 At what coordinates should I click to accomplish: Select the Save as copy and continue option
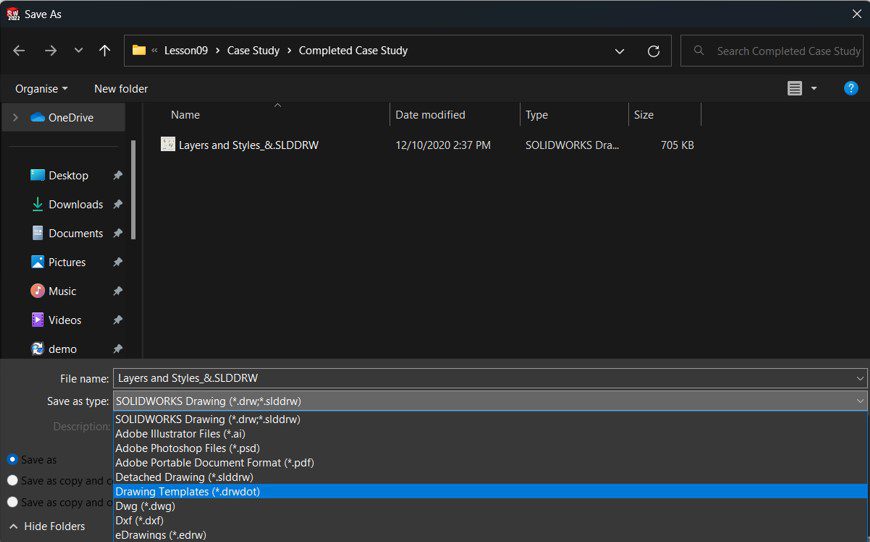pyautogui.click(x=12, y=480)
